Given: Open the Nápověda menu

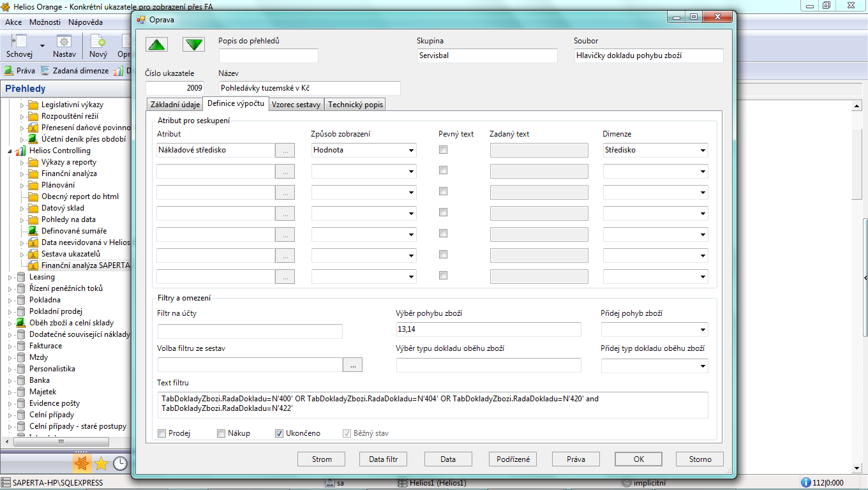Looking at the screenshot, I should 86,22.
